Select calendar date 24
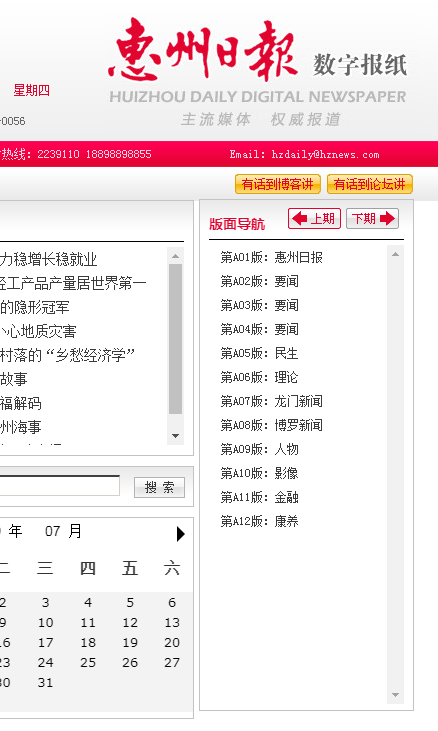This screenshot has width=438, height=731. (45, 662)
